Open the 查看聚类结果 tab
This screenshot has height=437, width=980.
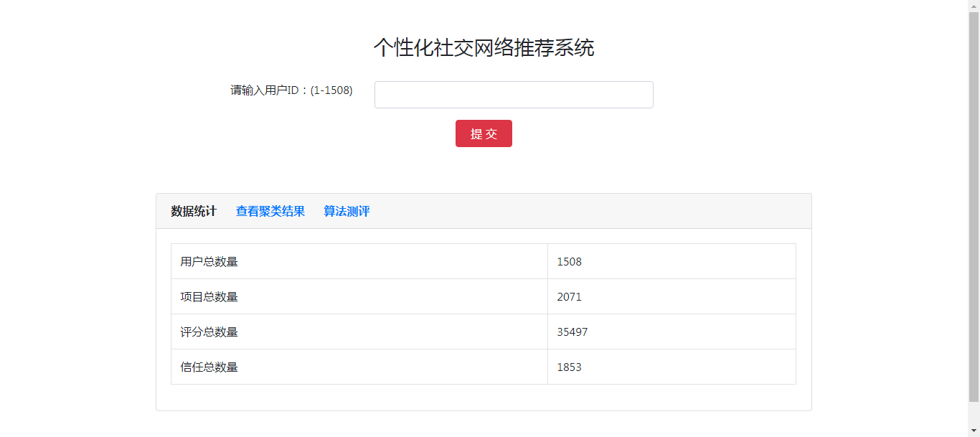pos(270,211)
